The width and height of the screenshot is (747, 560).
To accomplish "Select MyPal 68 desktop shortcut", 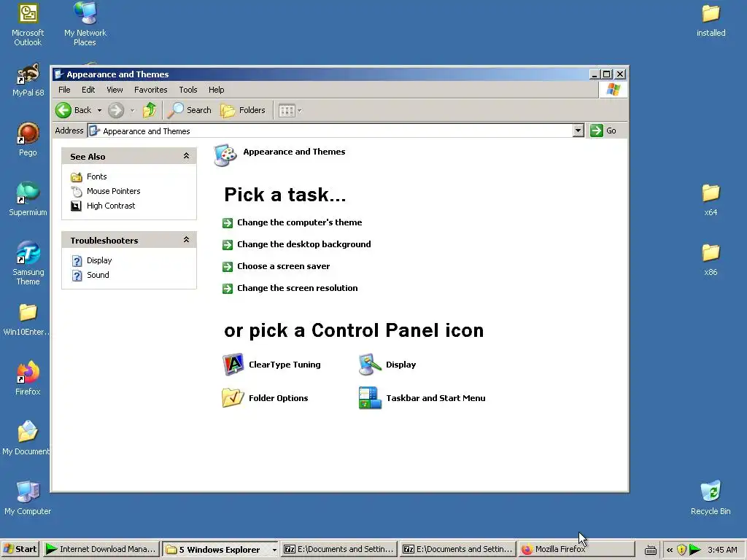I will (28, 80).
